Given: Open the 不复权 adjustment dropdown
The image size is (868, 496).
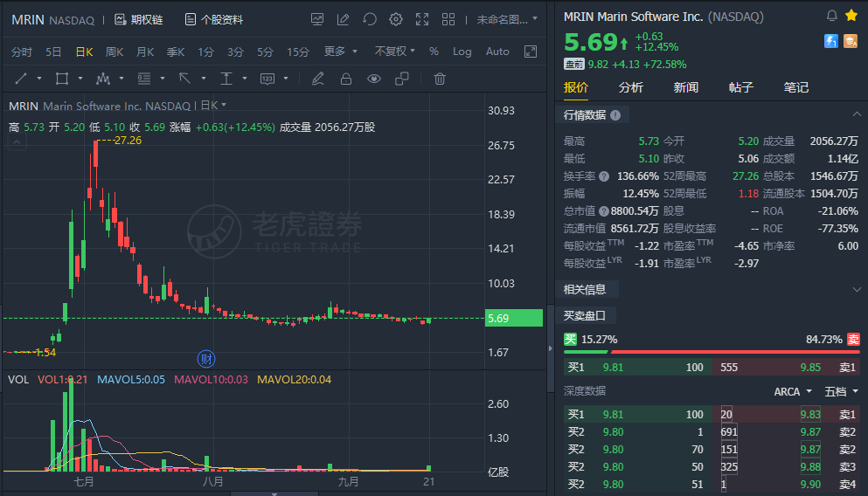Looking at the screenshot, I should 395,52.
